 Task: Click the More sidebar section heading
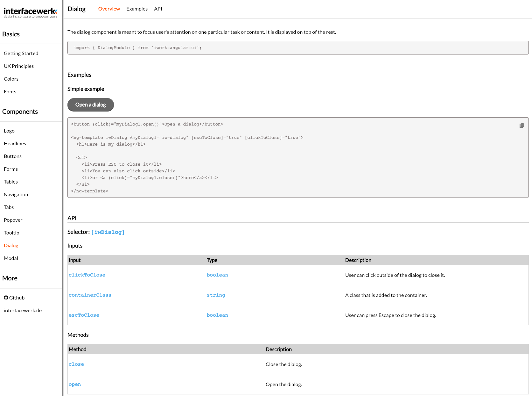(x=10, y=278)
